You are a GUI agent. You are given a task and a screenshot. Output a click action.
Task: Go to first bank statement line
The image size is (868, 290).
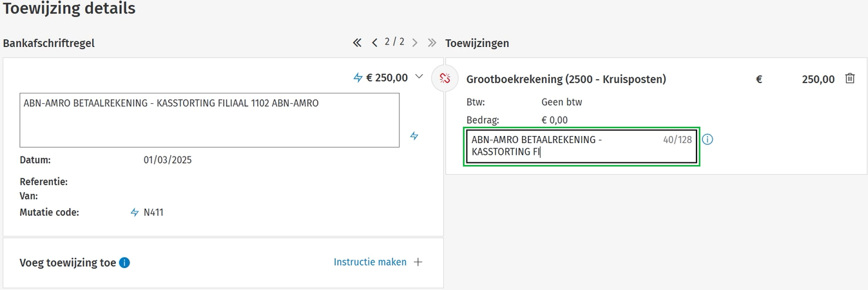(x=357, y=43)
